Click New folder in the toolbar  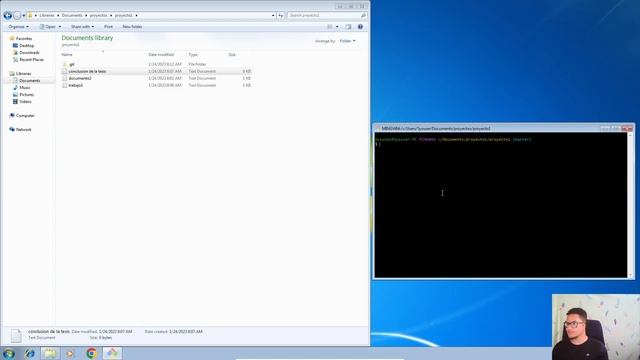(x=132, y=27)
